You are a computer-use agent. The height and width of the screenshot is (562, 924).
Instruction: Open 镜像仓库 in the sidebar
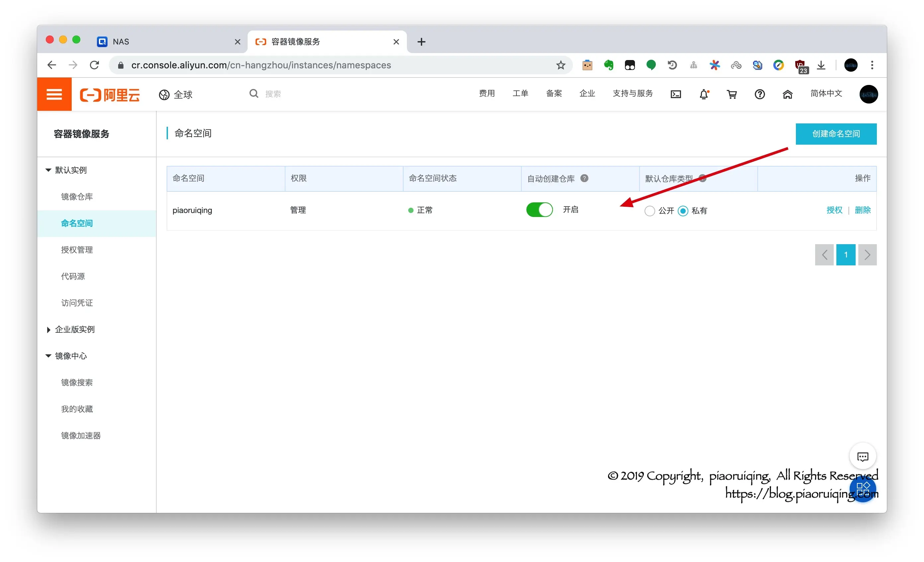(x=77, y=196)
